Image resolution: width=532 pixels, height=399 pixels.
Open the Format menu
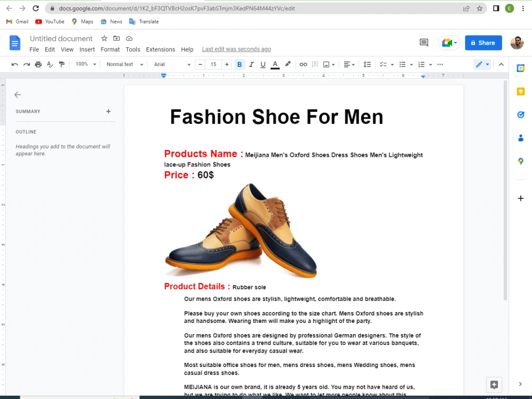[x=110, y=49]
